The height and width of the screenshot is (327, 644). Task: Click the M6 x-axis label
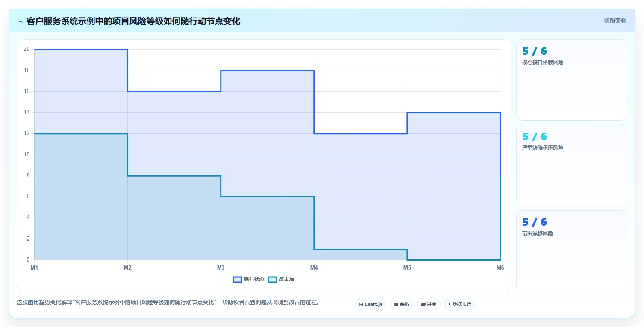tap(500, 268)
